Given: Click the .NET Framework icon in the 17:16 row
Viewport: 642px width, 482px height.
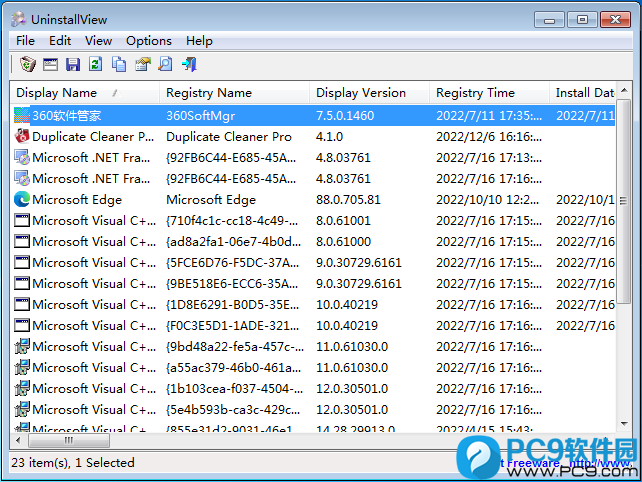Looking at the screenshot, I should pyautogui.click(x=22, y=179).
